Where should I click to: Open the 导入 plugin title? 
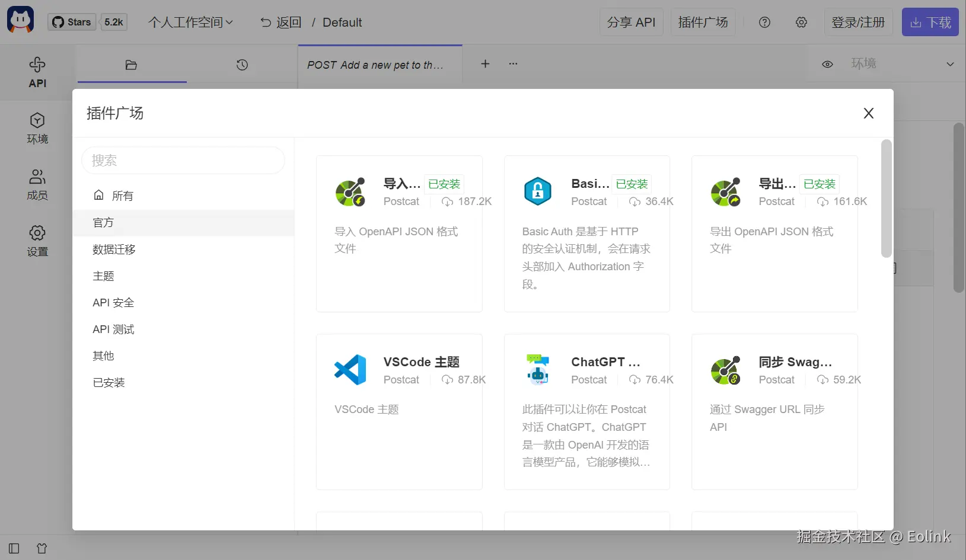[x=402, y=184]
